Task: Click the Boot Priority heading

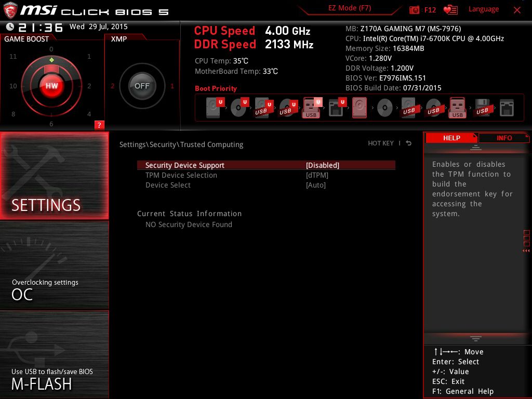Action: tap(216, 88)
